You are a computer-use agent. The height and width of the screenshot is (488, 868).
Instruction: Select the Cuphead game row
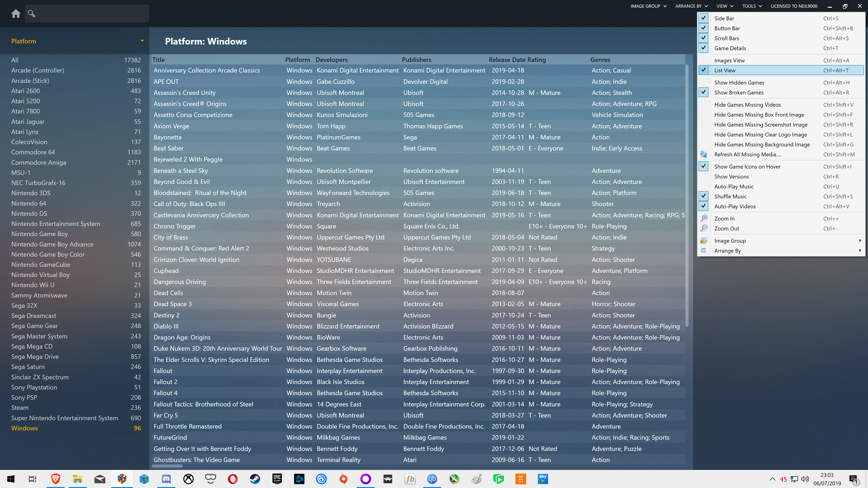(418, 270)
